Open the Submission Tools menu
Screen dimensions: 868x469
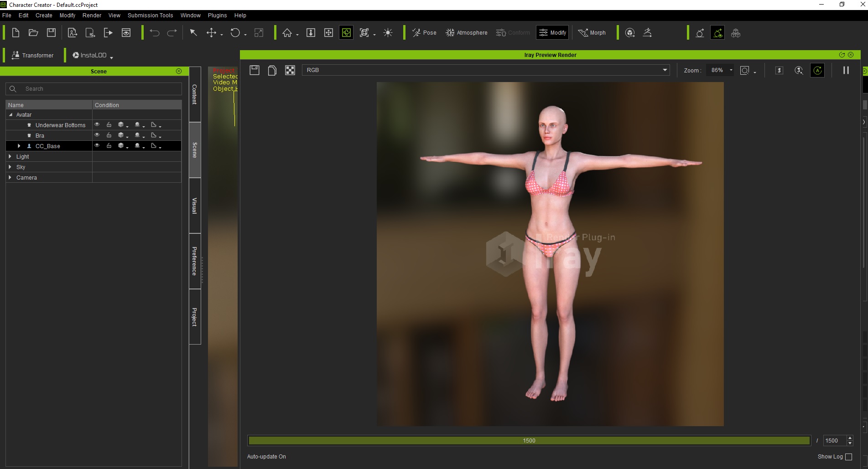click(150, 15)
